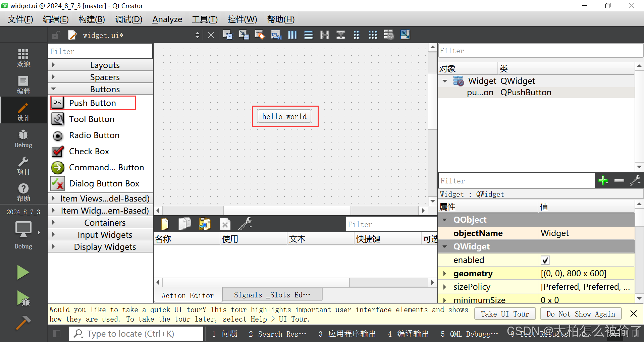644x342 pixels.
Task: Click Edit Widgets toolbar icon
Action: point(228,35)
